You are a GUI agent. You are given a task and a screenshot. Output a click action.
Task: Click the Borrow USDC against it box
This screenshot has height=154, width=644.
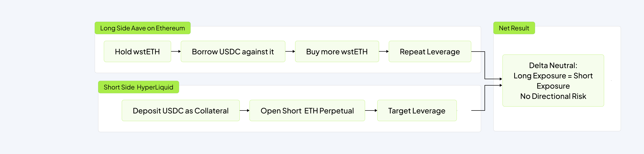coord(233,52)
